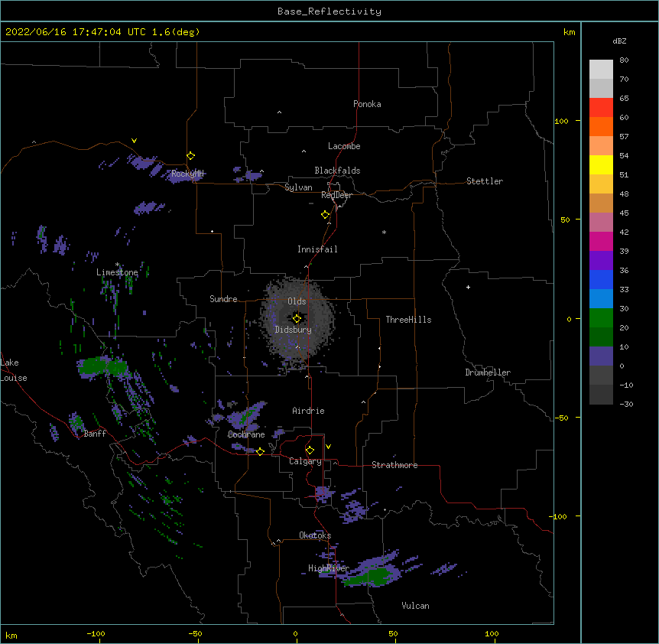Click the yellow V marker northwest of RockyMH
Image resolution: width=659 pixels, height=644 pixels.
pyautogui.click(x=134, y=141)
